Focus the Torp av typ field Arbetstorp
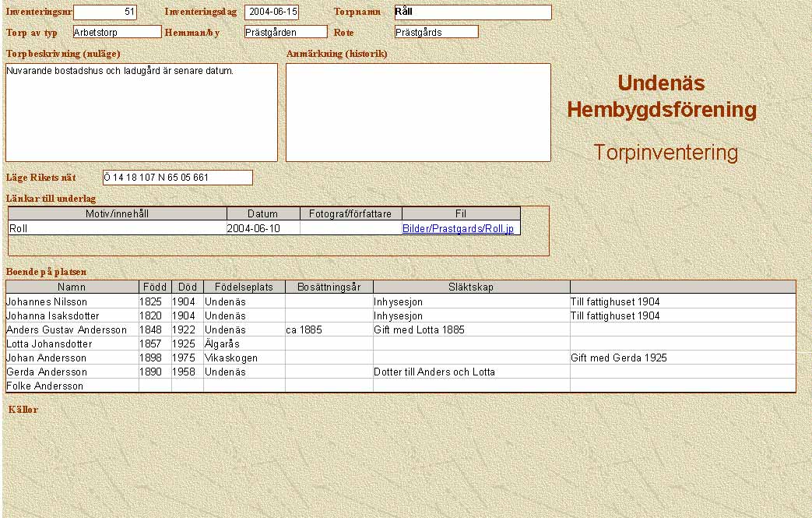812x518 pixels. [117, 32]
